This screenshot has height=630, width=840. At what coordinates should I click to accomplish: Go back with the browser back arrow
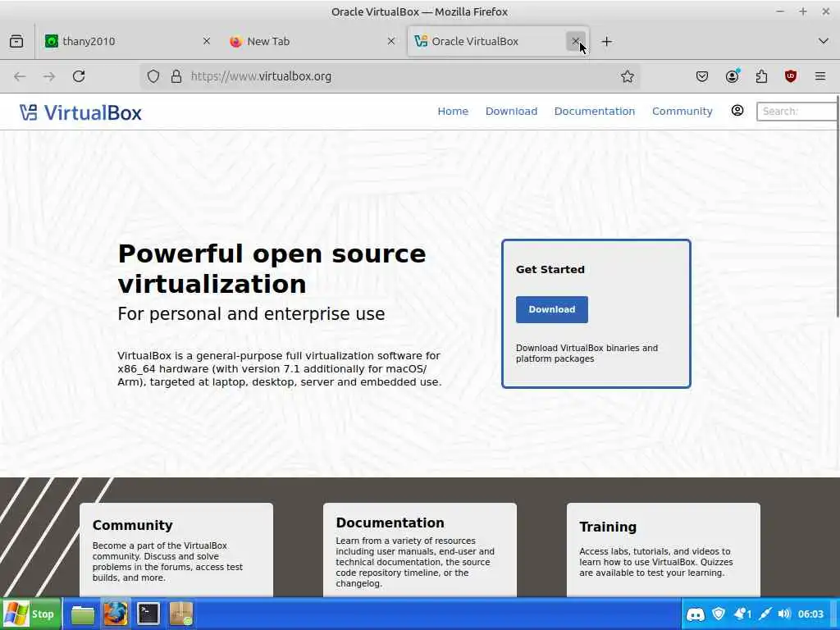pyautogui.click(x=20, y=76)
